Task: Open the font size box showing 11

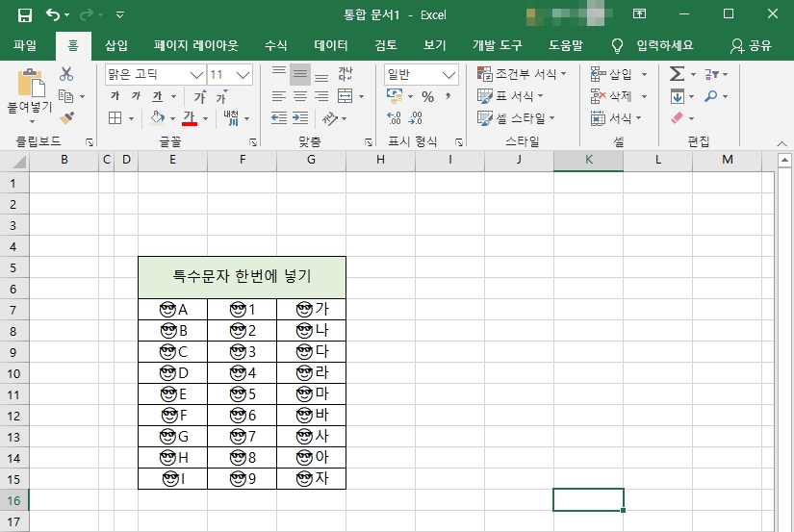Action: click(230, 75)
